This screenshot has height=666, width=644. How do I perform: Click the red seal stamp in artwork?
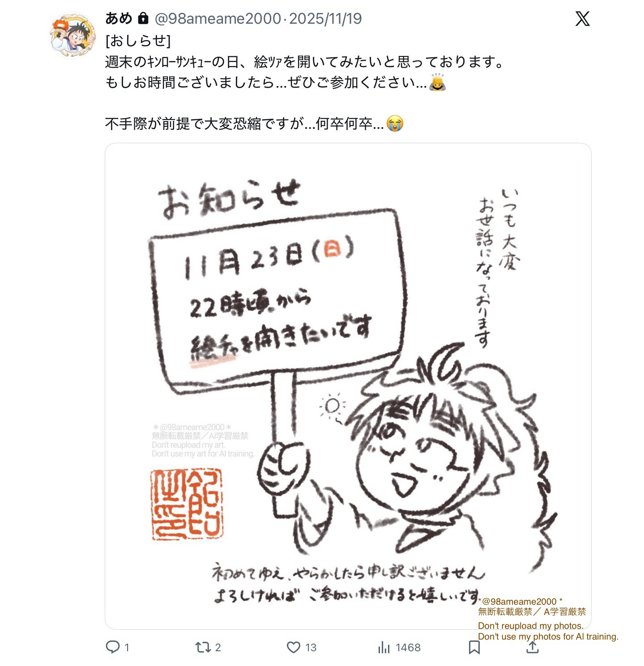tap(186, 505)
